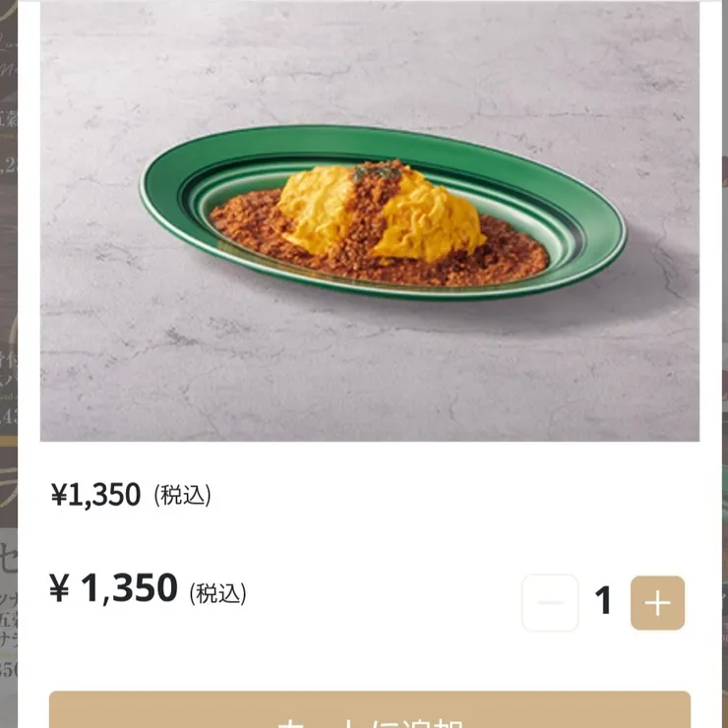Viewport: 728px width, 728px height.
Task: Click the herb garnish atop the omelette
Action: tap(377, 172)
